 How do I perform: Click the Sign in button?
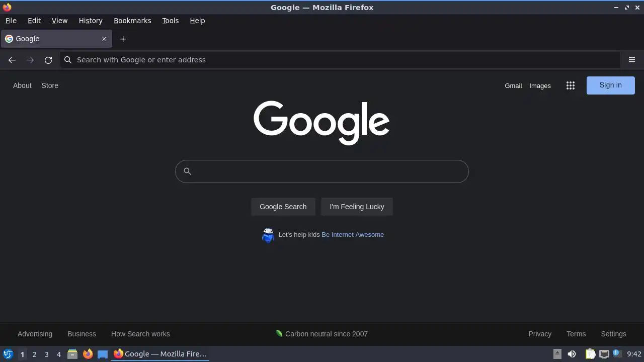(610, 85)
